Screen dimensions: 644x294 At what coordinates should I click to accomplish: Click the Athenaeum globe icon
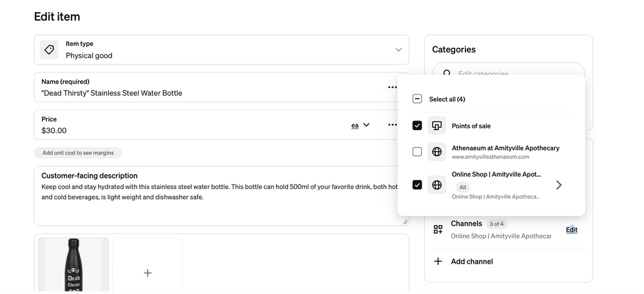(x=436, y=152)
